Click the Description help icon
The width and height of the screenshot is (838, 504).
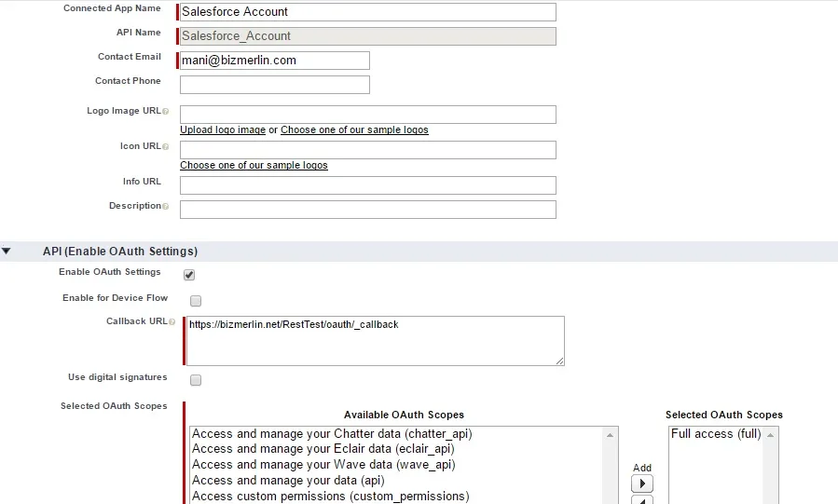click(166, 206)
